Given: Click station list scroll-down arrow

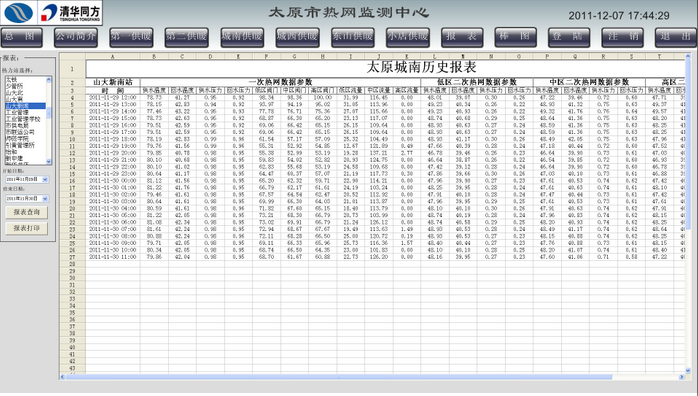Looking at the screenshot, I should pos(49,162).
